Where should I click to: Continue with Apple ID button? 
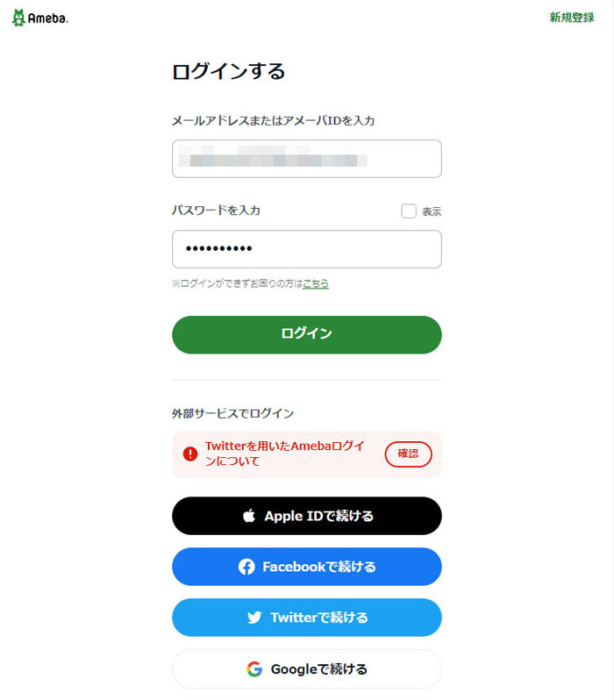307,516
